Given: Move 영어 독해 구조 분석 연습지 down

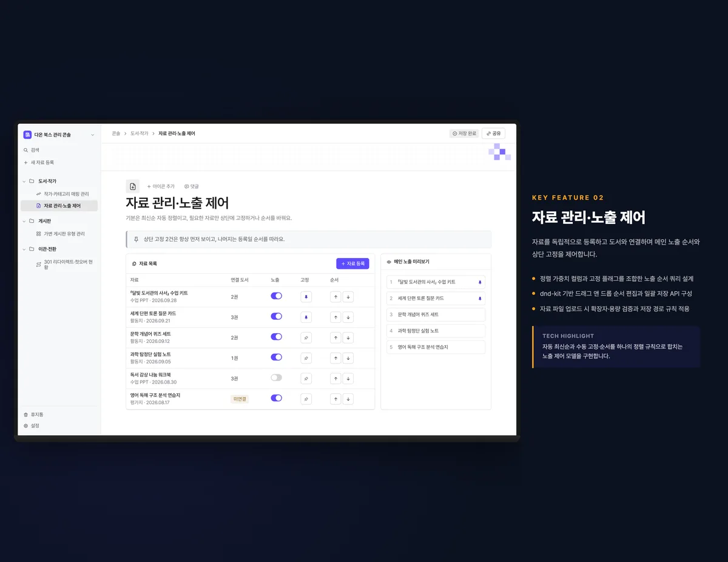Looking at the screenshot, I should (x=348, y=399).
